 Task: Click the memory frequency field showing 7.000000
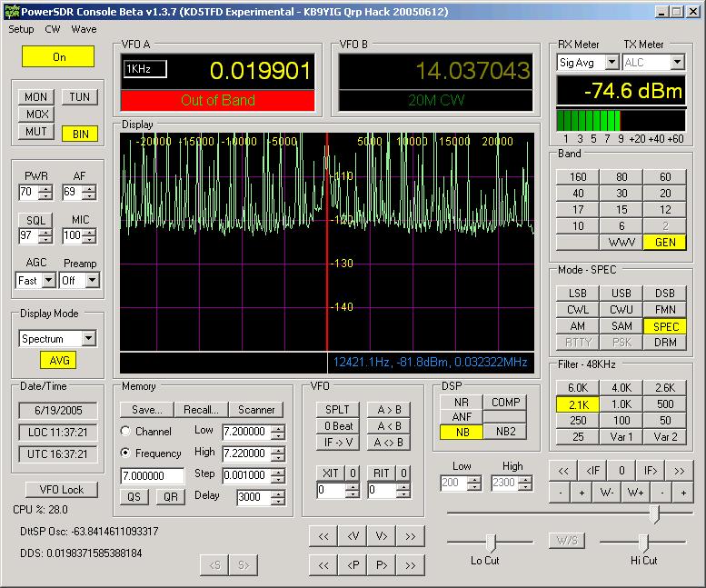[152, 475]
